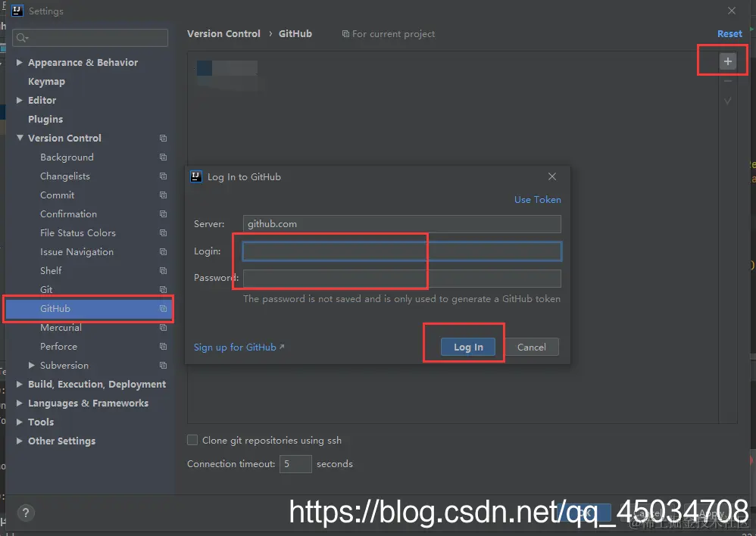Image resolution: width=756 pixels, height=536 pixels.
Task: Click Cancel in the login dialog
Action: [x=531, y=347]
